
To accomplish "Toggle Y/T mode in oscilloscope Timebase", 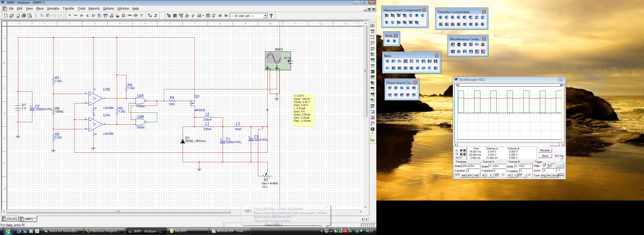I will pyautogui.click(x=457, y=175).
